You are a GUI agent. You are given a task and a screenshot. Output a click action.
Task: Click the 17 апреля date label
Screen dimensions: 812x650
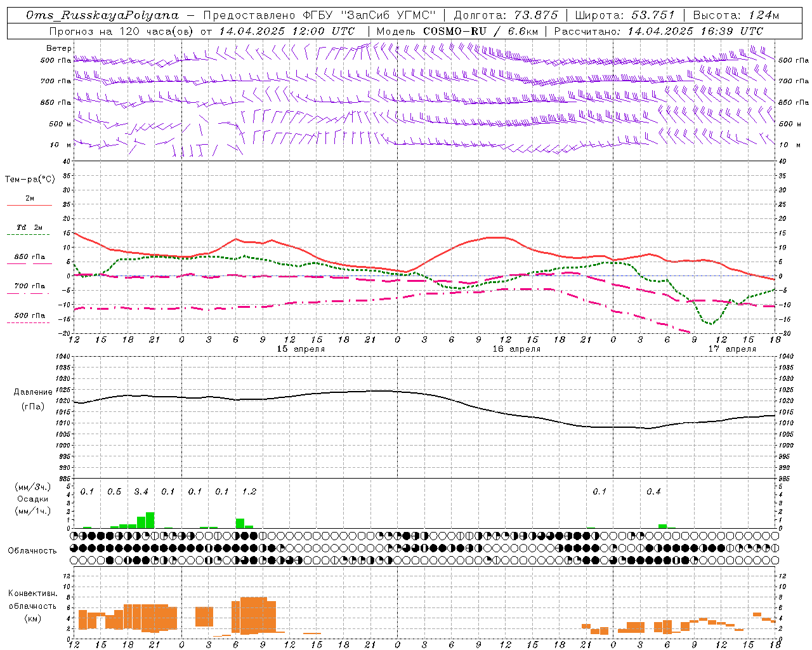[732, 349]
